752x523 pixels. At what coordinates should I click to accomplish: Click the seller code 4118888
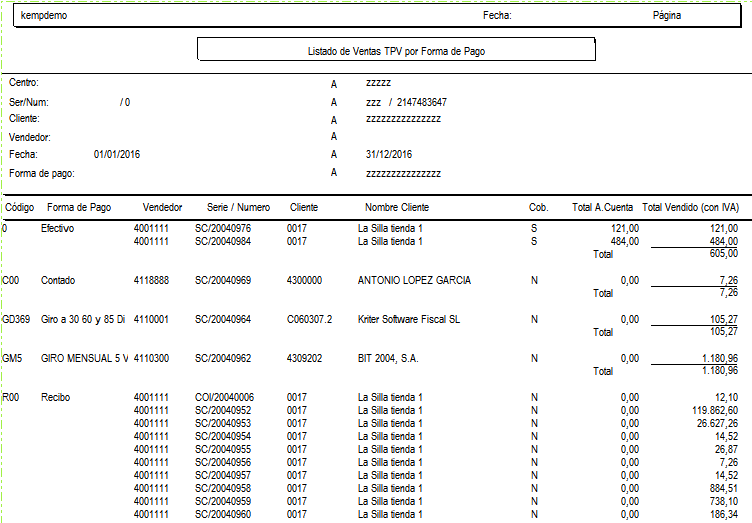tap(152, 280)
